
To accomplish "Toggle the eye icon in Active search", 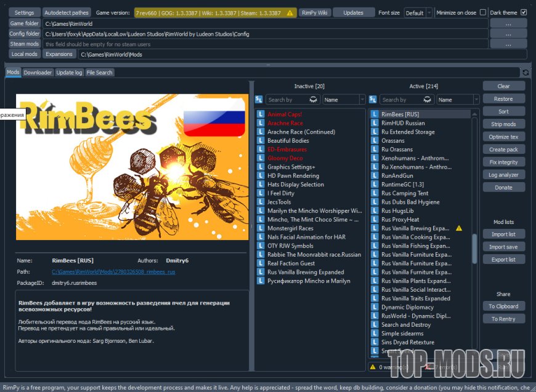I will [426, 100].
